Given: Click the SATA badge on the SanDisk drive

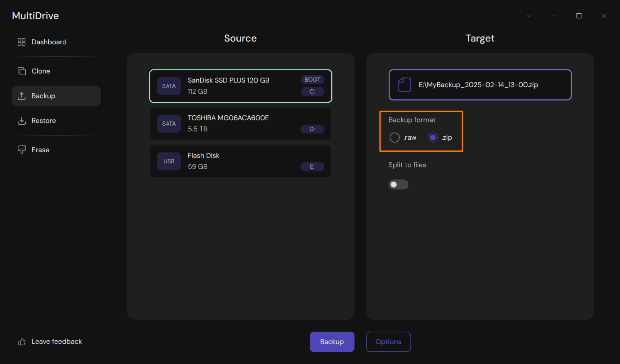Looking at the screenshot, I should 169,86.
